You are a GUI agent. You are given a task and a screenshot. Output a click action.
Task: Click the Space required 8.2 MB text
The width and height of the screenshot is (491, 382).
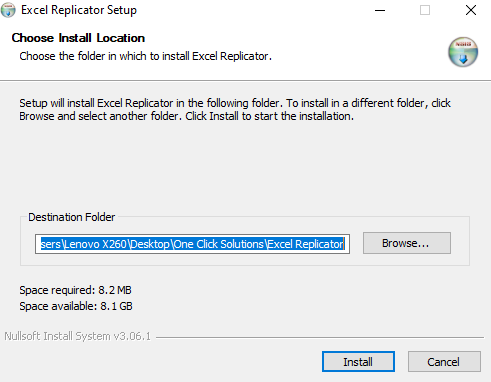(75, 290)
